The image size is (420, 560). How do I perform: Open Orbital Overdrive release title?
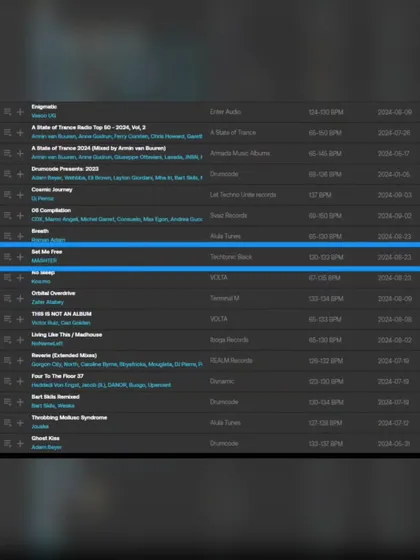(53, 293)
